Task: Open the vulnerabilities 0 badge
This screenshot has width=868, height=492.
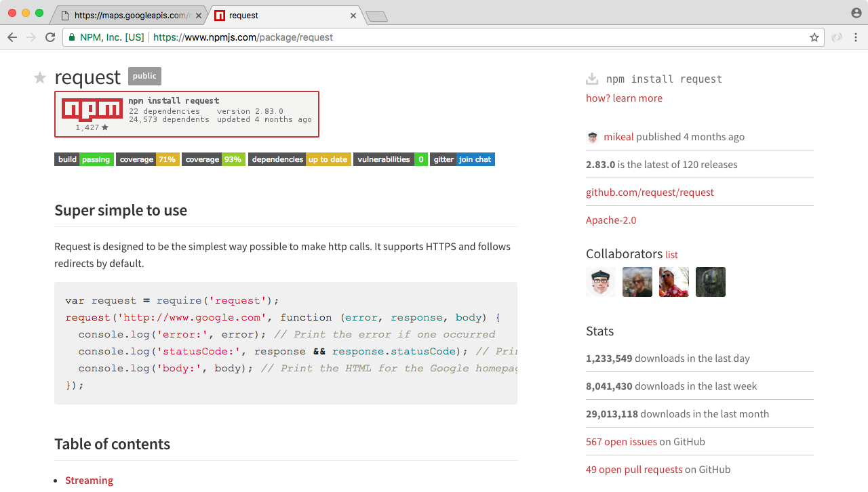Action: tap(391, 159)
